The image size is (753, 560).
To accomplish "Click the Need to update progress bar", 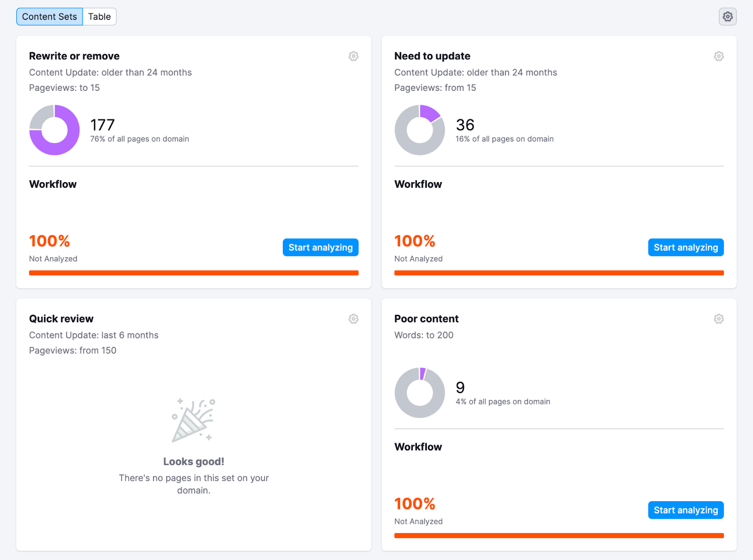I will [x=559, y=273].
